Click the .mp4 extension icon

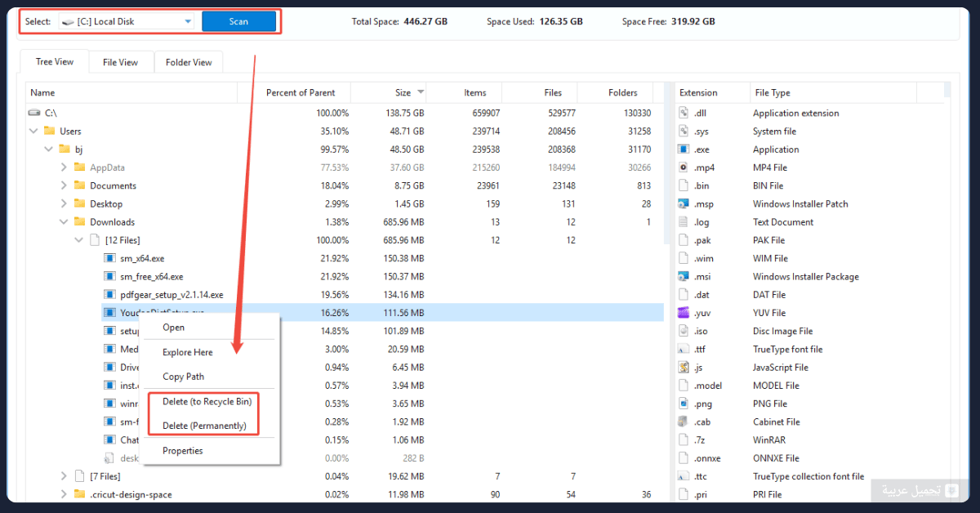click(x=684, y=167)
